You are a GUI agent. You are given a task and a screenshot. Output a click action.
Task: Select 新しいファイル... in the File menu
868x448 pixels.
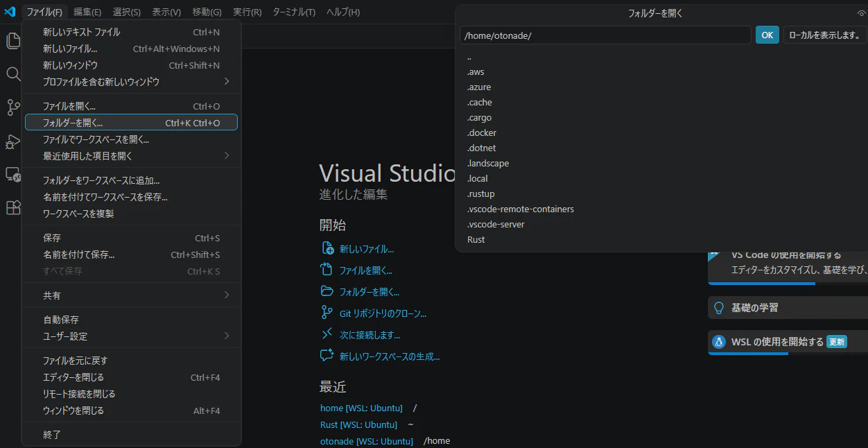point(132,49)
